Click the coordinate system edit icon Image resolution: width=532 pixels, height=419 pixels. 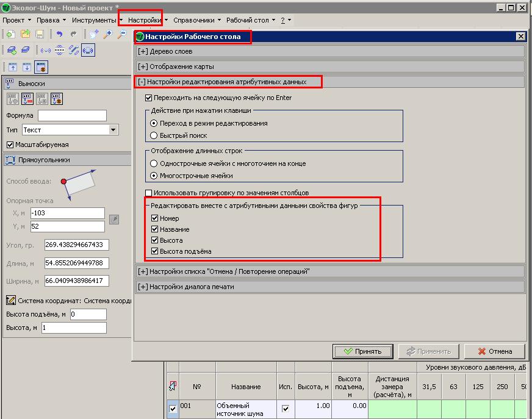10,300
